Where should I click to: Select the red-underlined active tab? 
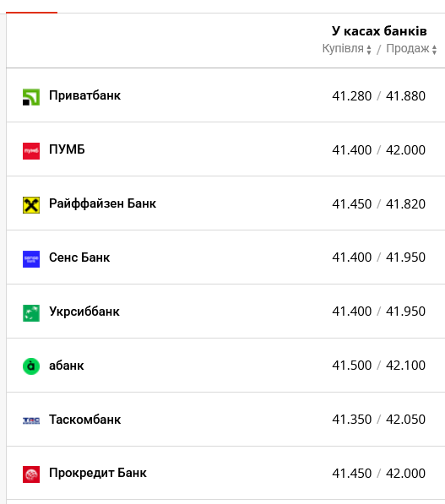click(x=31, y=13)
